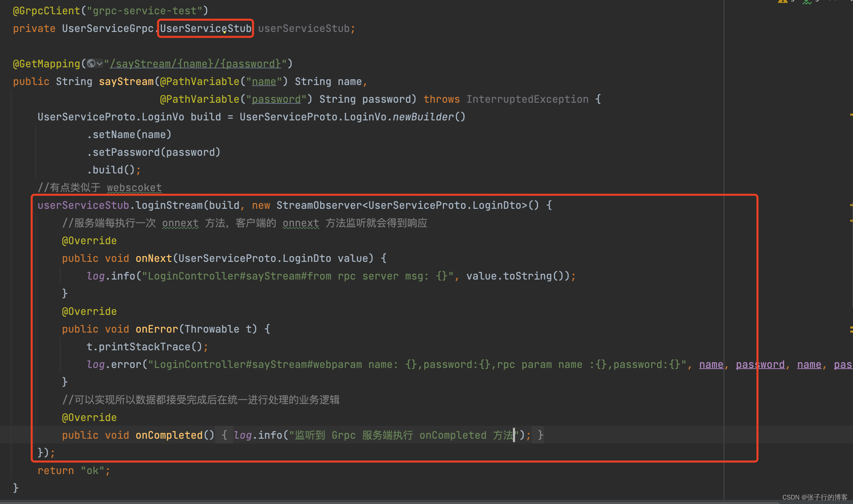Click the .setPassword(password) call
This screenshot has height=504, width=853.
[154, 152]
